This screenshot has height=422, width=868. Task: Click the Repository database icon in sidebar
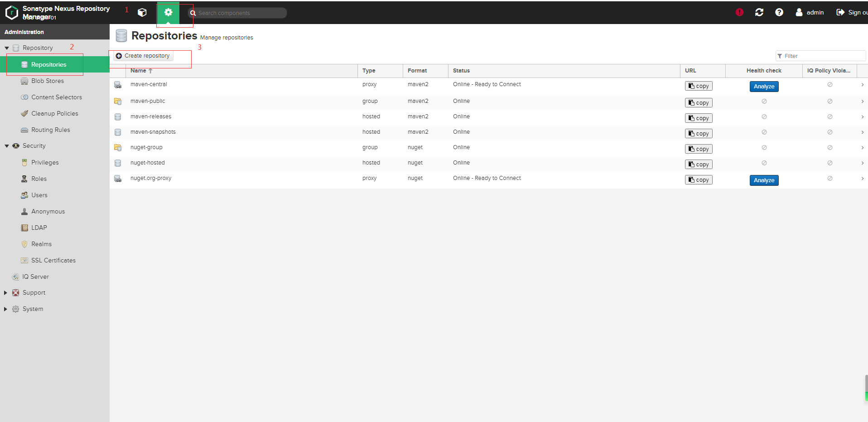(16, 48)
